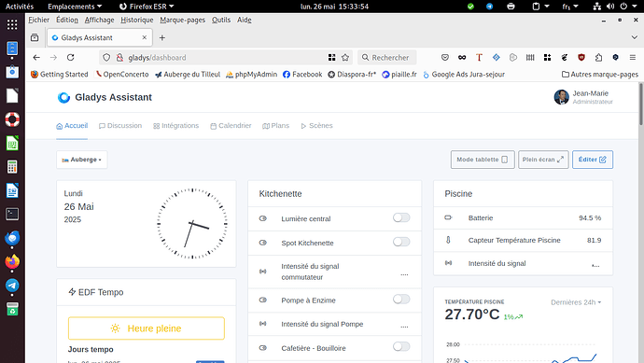Click the insecure connection padlock icon
The image size is (644, 363).
tap(119, 58)
